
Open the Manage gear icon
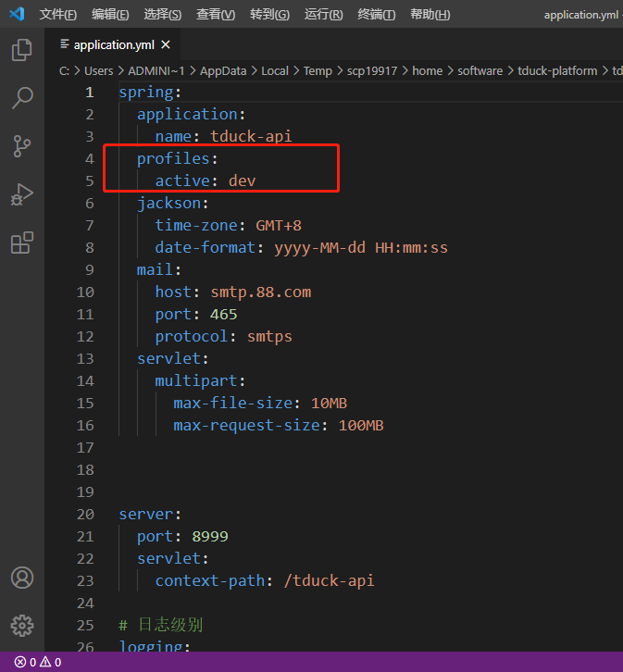coord(21,624)
